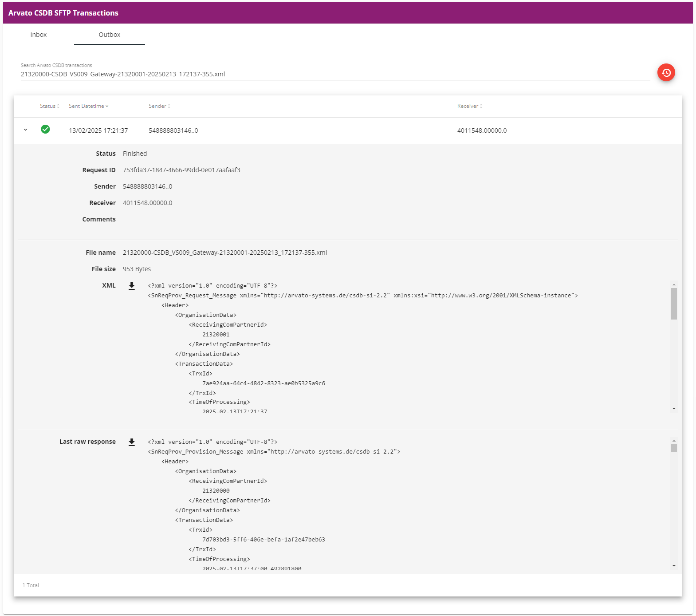Image resolution: width=696 pixels, height=616 pixels.
Task: Select the Request ID value 753fda37-1847-4666-99dd-0e017aafaaf3
Action: click(181, 170)
